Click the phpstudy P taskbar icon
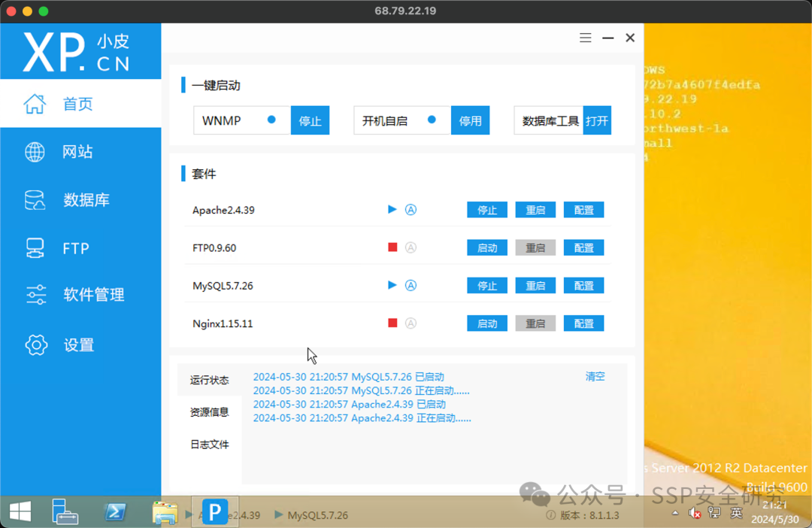The width and height of the screenshot is (812, 528). (215, 512)
